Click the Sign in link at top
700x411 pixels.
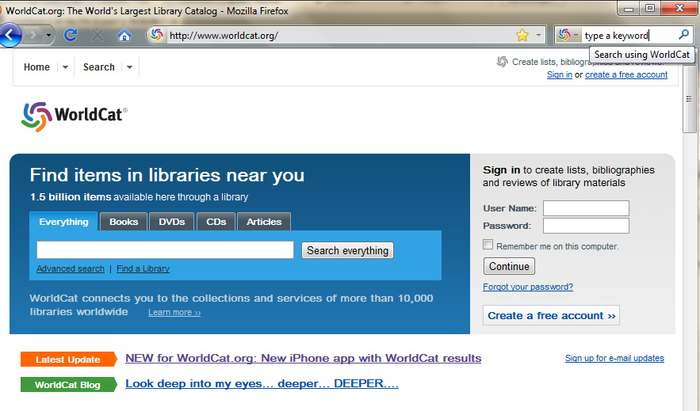[x=559, y=75]
